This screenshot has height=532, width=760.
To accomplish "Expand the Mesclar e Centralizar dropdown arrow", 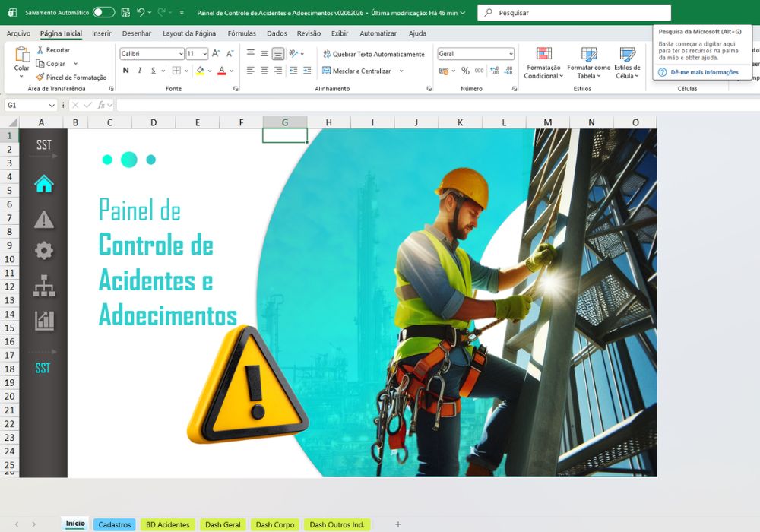I will [x=401, y=71].
